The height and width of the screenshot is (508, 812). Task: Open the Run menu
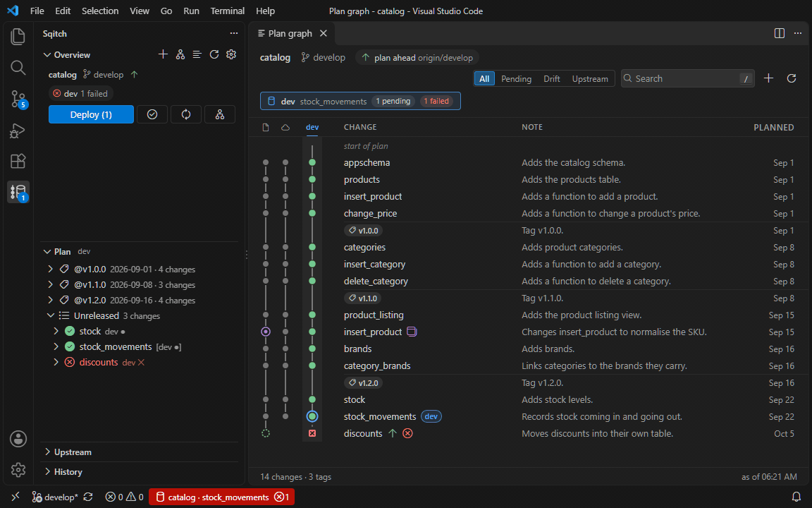tap(191, 11)
